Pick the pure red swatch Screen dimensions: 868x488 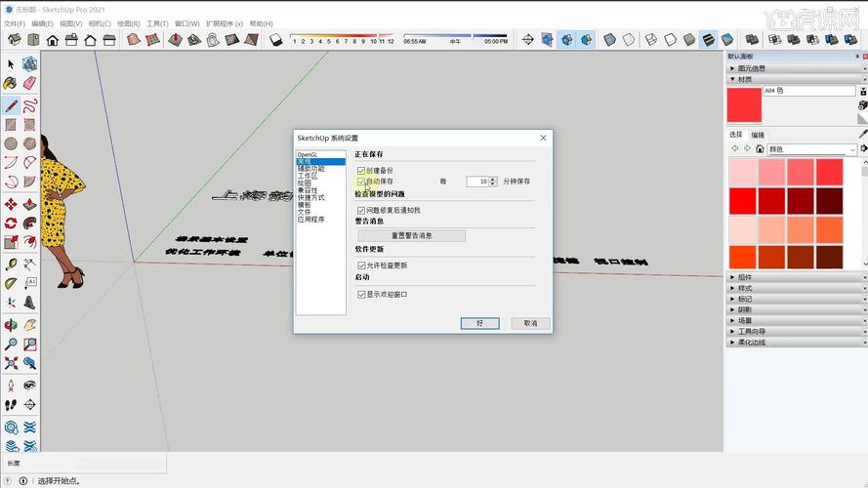(x=742, y=200)
